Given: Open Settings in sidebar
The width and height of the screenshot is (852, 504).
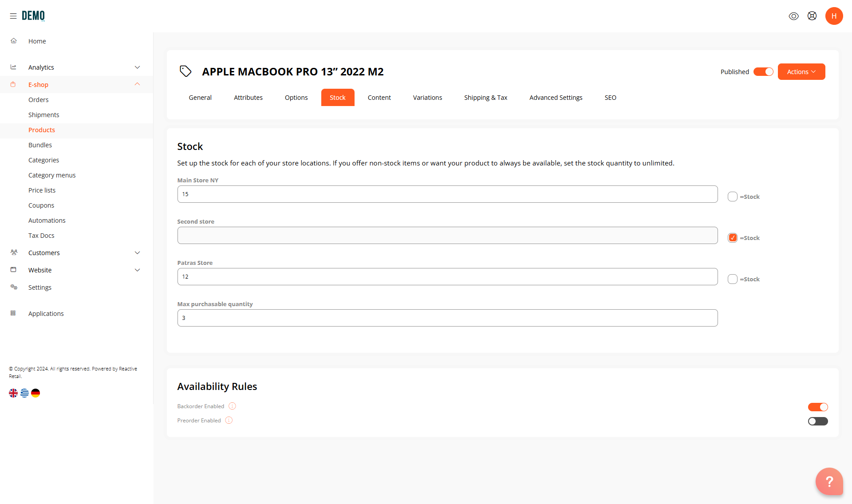Looking at the screenshot, I should tap(40, 287).
